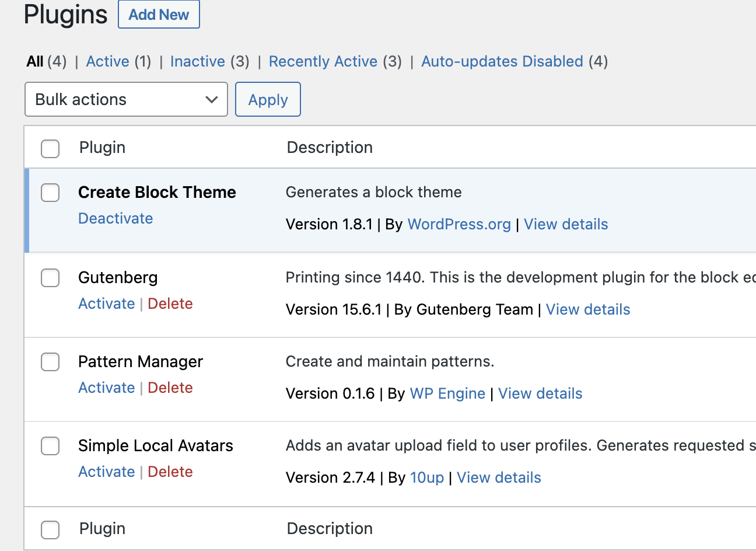The image size is (756, 551).
Task: Check the Pattern Manager row checkbox
Action: 50,362
